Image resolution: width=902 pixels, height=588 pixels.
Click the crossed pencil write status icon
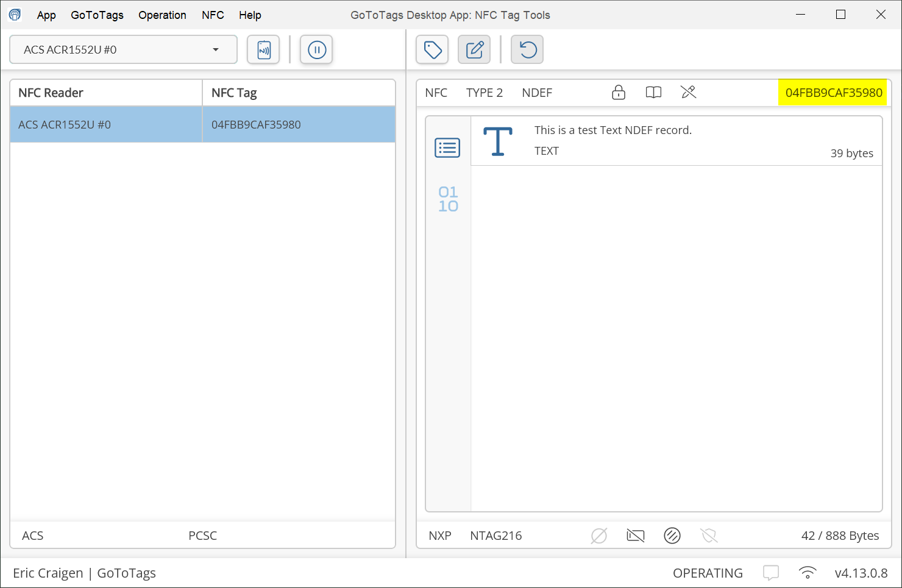[x=688, y=93]
